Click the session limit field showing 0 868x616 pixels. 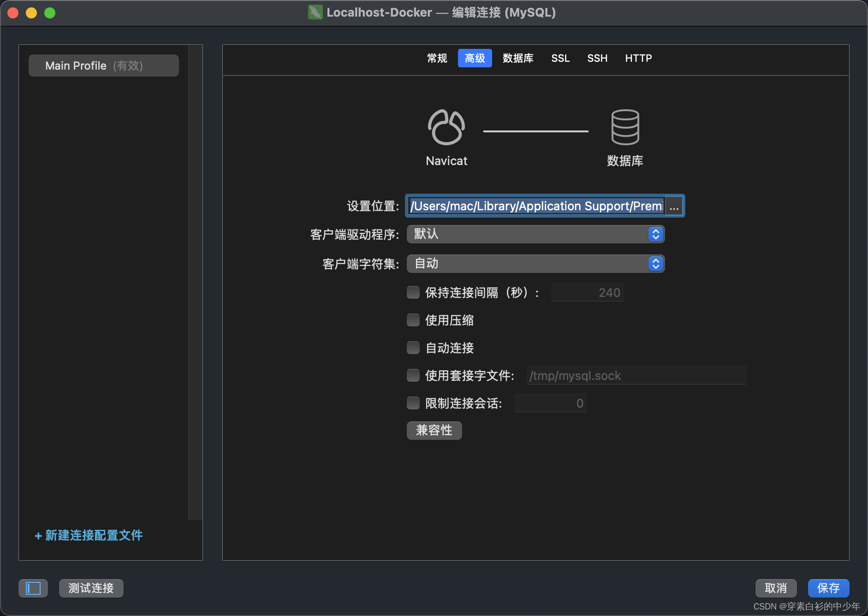click(550, 403)
